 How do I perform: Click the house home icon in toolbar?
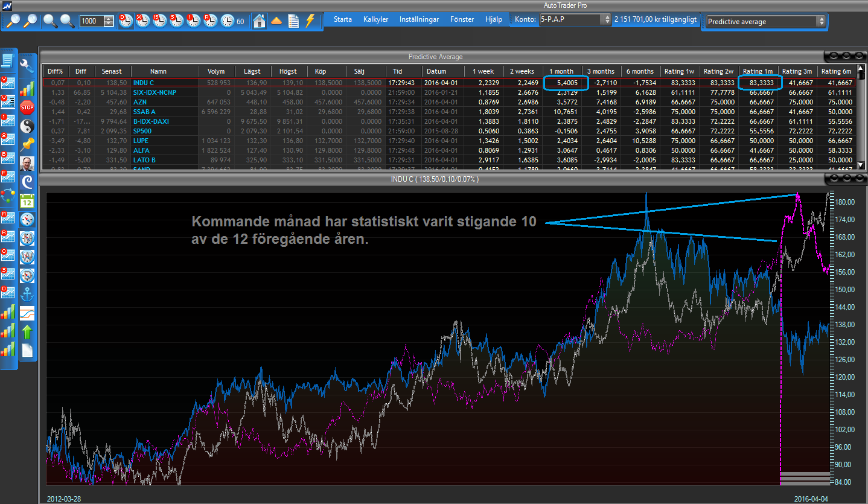(x=260, y=21)
